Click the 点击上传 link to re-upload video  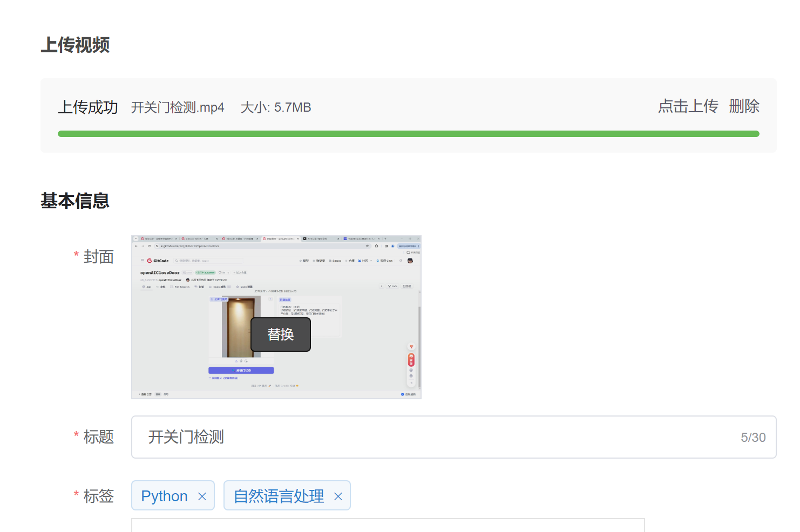688,106
